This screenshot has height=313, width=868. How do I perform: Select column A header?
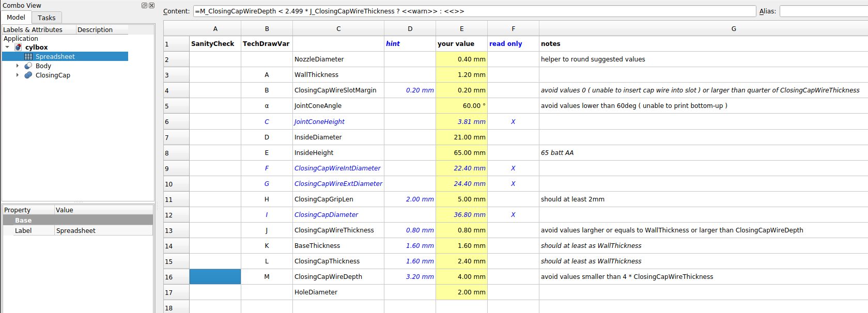click(215, 28)
